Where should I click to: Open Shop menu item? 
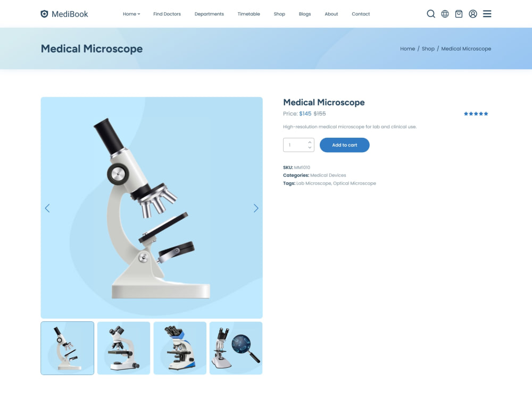coord(279,14)
